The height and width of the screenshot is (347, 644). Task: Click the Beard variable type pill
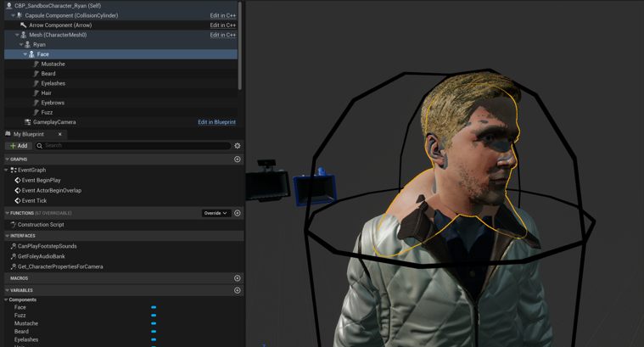[x=154, y=332]
